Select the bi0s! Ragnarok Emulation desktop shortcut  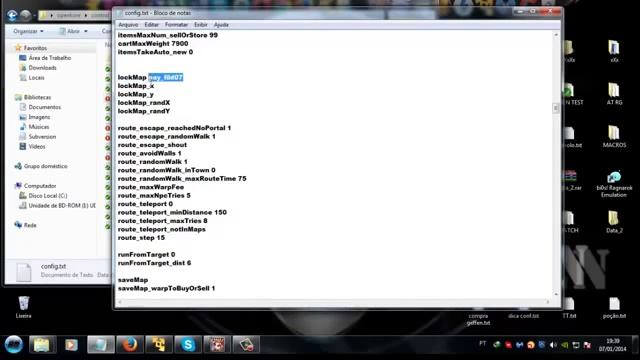coord(614,184)
